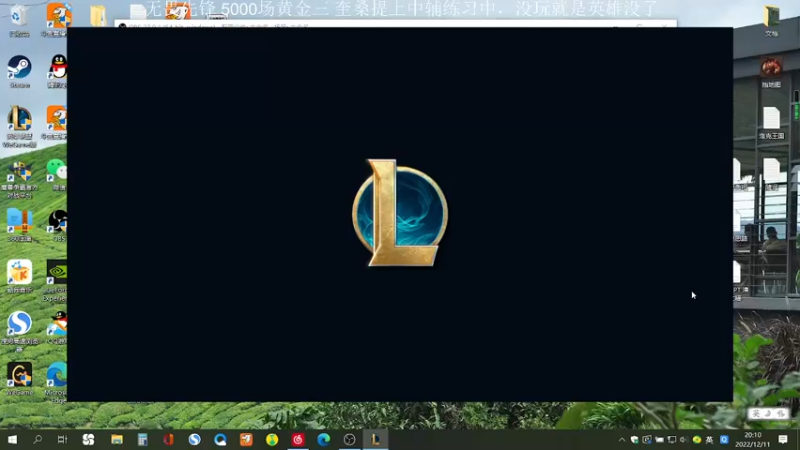
Task: Open the orange K music app shortcut
Action: [19, 276]
